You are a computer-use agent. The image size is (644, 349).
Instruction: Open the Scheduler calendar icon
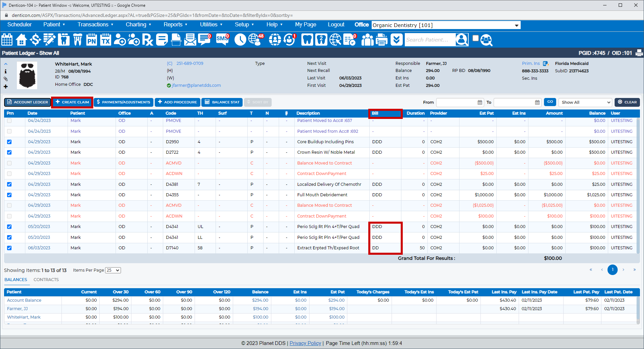[x=7, y=40]
